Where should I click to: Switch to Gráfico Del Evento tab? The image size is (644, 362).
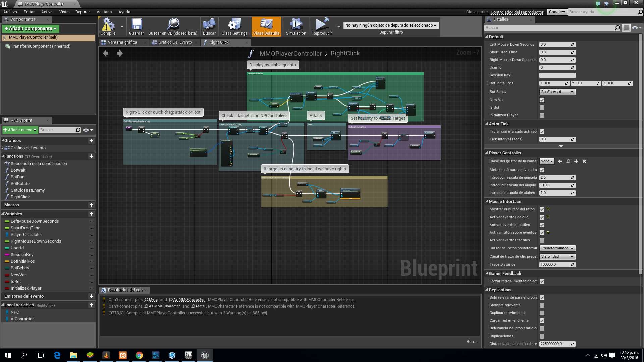click(175, 42)
